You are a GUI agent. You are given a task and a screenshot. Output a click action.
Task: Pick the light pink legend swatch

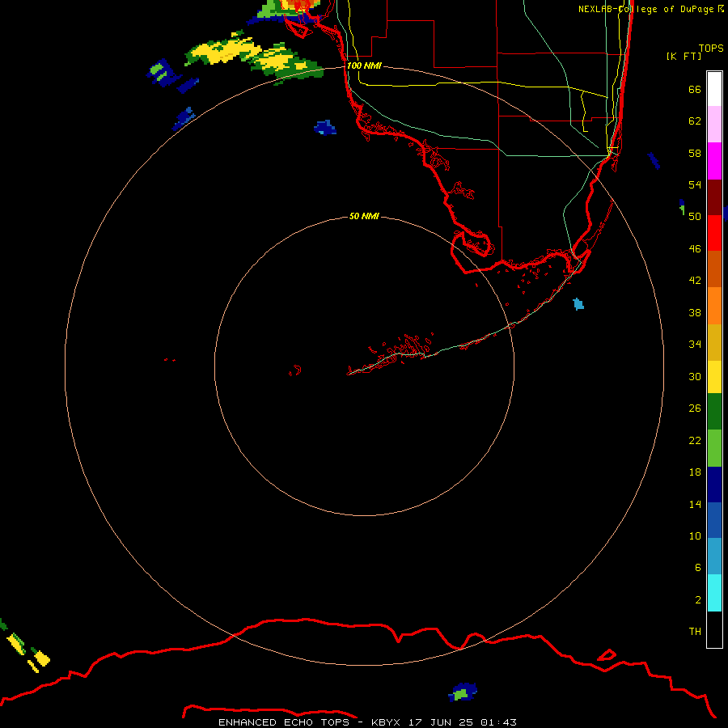[714, 125]
